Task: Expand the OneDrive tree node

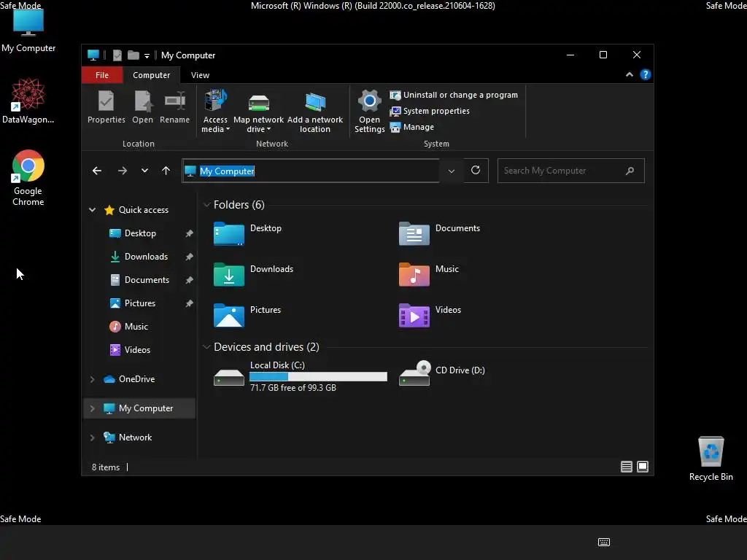Action: click(x=93, y=379)
